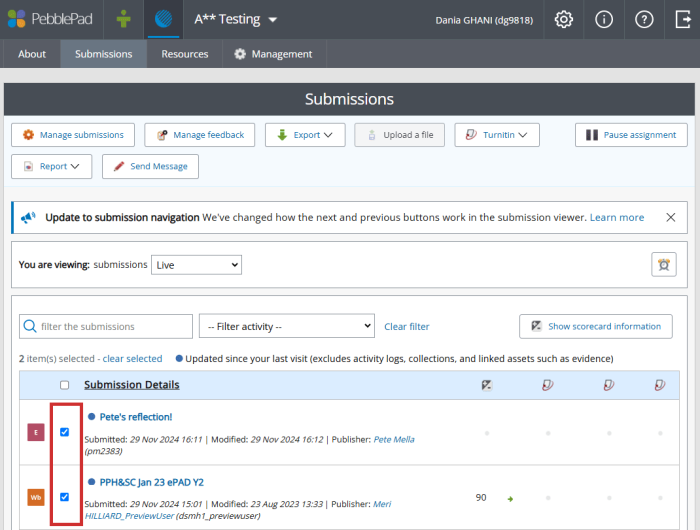Open the information circle icon

tap(604, 20)
